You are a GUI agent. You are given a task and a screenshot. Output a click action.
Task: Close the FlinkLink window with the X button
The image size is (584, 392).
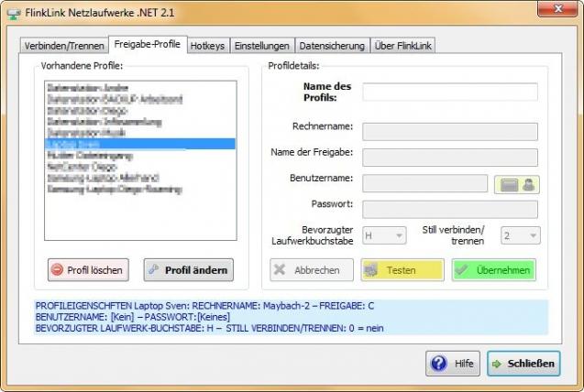pyautogui.click(x=557, y=8)
